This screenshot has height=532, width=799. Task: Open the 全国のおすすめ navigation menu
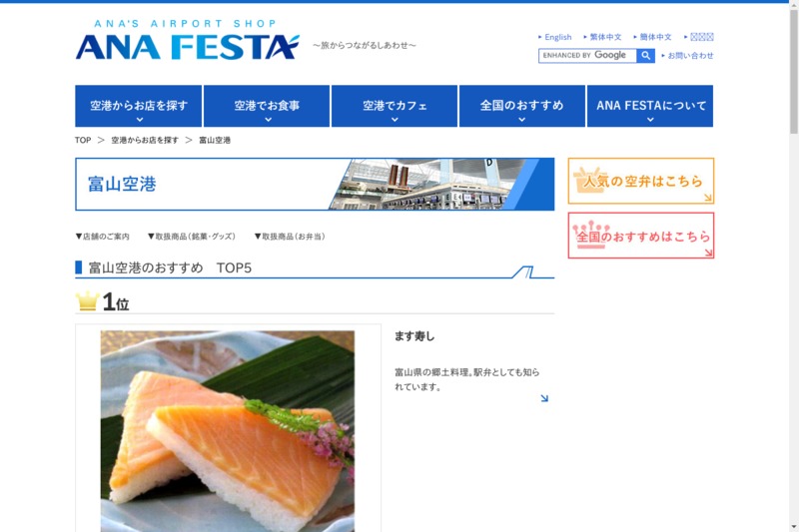[x=521, y=106]
